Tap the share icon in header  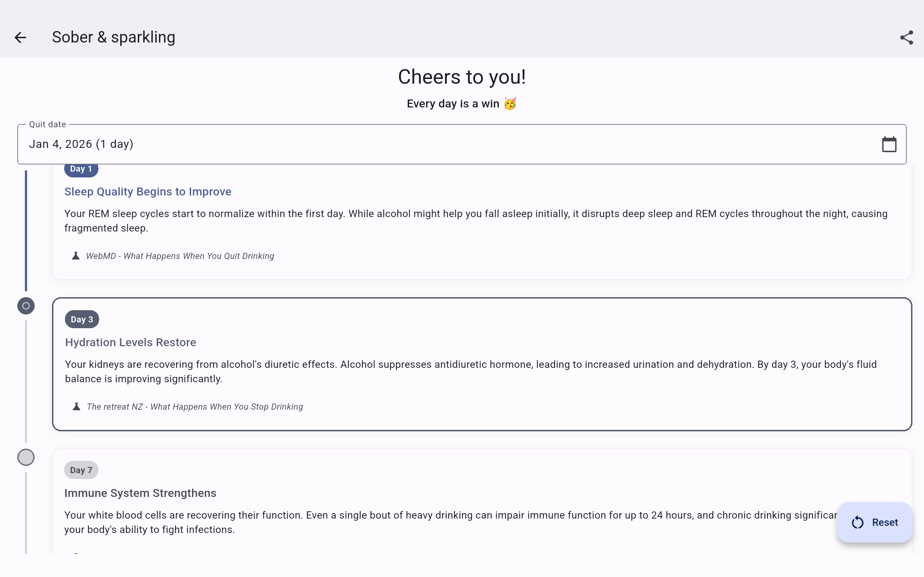906,38
